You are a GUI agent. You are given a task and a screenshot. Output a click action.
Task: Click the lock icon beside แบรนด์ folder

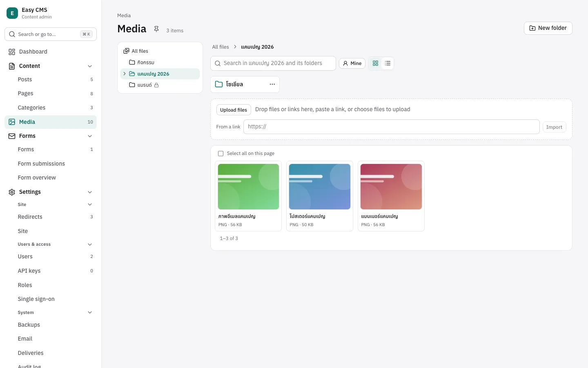pyautogui.click(x=156, y=85)
